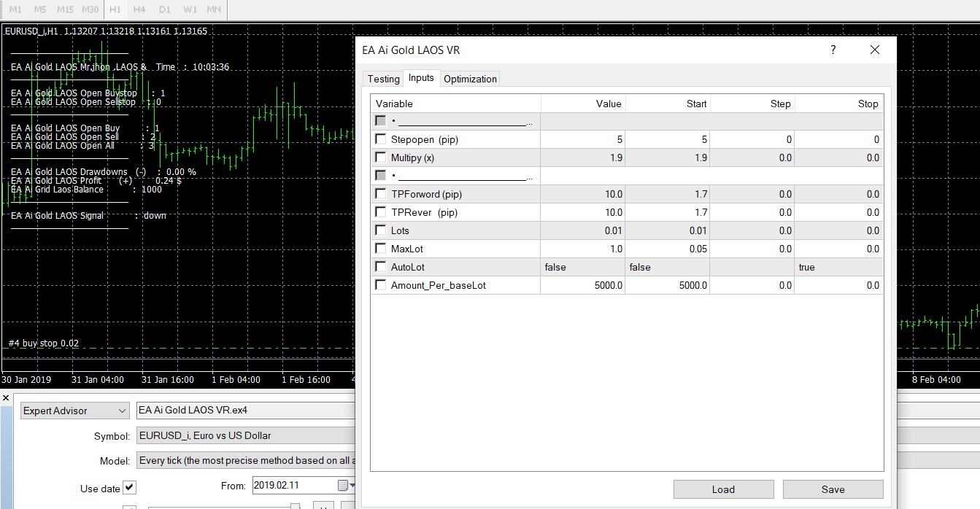Screen dimensions: 980x509
Task: Select the Amount_Per_baseLot Value cell 5000.0
Action: 583,285
